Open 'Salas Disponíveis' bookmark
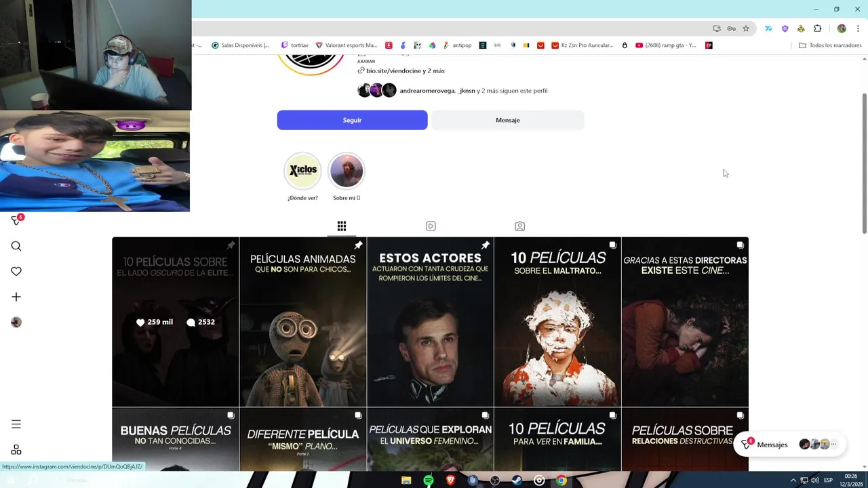Viewport: 868px width, 488px height. [x=240, y=45]
